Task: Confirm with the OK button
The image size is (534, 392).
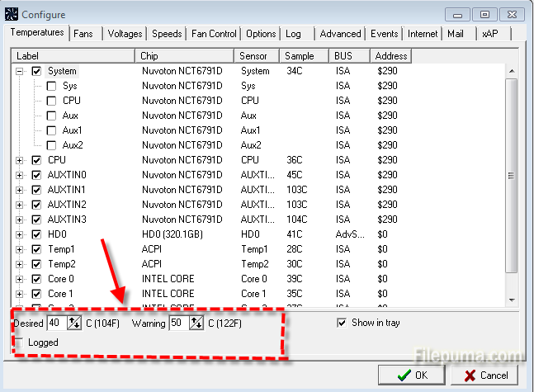Action: pos(412,375)
